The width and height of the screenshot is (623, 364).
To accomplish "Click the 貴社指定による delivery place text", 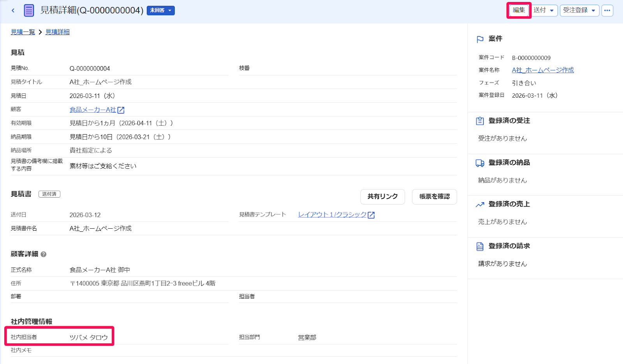I will pyautogui.click(x=91, y=150).
